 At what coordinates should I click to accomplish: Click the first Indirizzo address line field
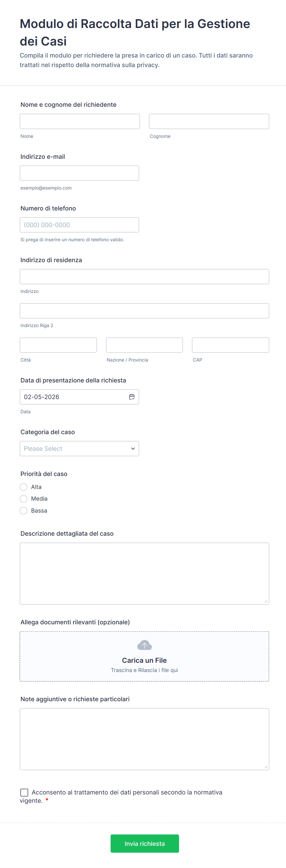(144, 277)
